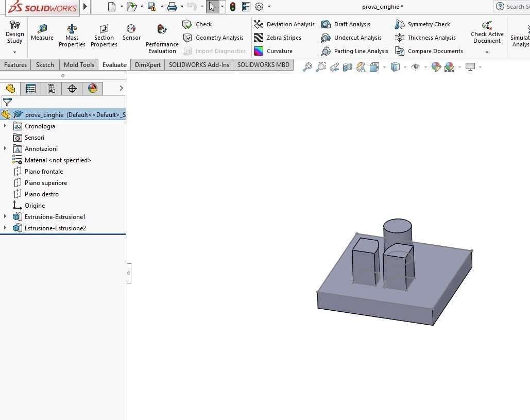The height and width of the screenshot is (420, 530).
Task: Click Zoom to Area
Action: tap(320, 67)
